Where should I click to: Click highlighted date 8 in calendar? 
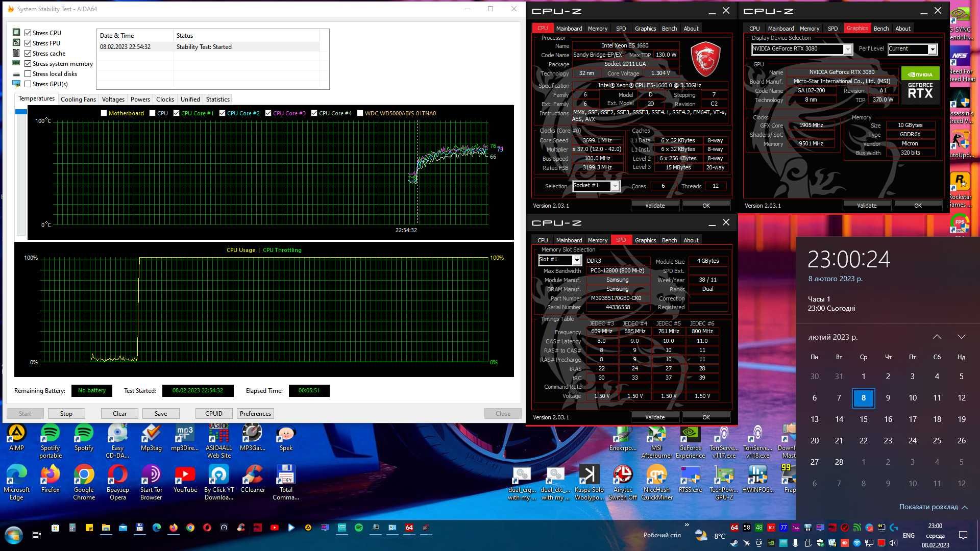click(864, 398)
